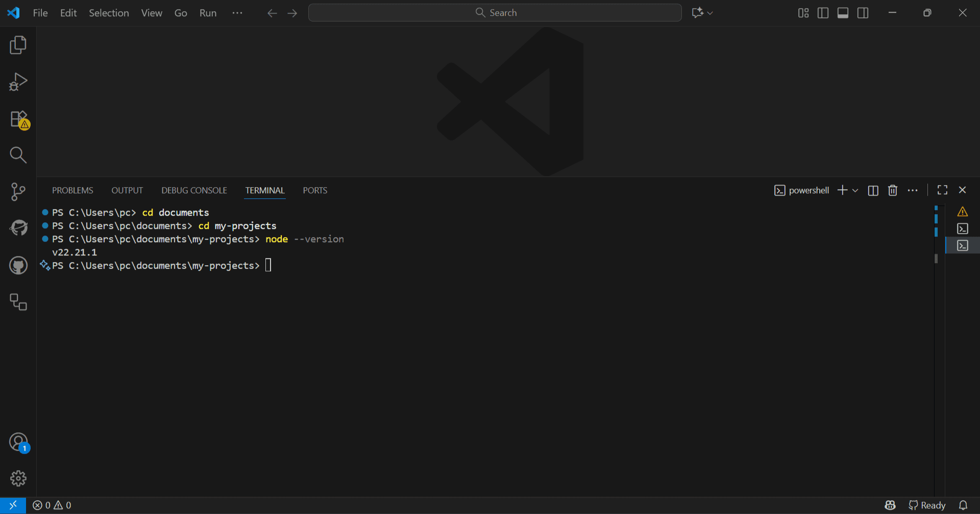Open the terminal profile launch dropdown
980x514 pixels.
tap(855, 190)
